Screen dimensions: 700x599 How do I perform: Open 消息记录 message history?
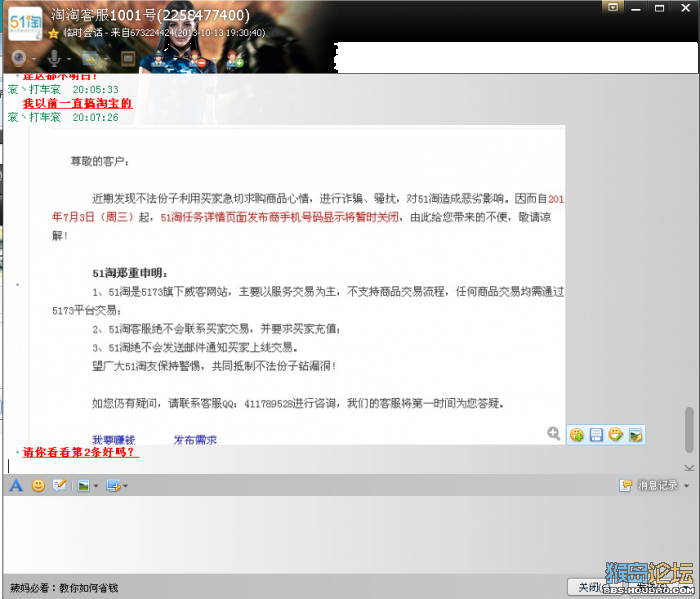(x=649, y=485)
